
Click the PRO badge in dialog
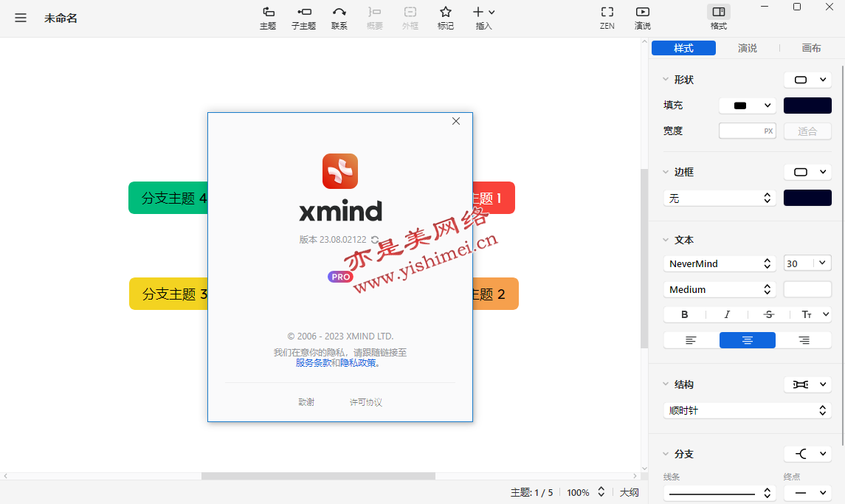click(340, 277)
